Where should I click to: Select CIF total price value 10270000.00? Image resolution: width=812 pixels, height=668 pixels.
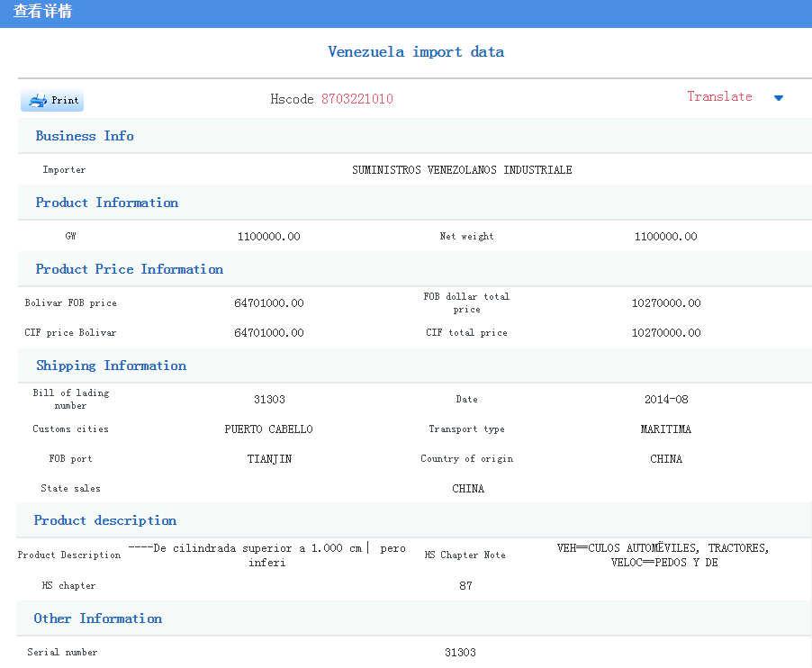click(666, 333)
